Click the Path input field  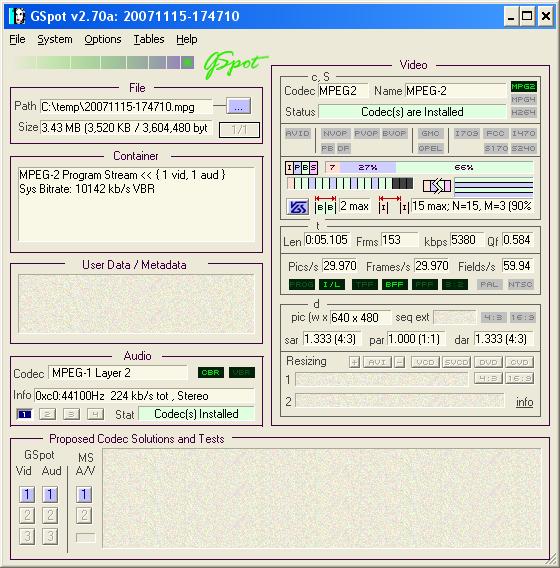coord(126,107)
